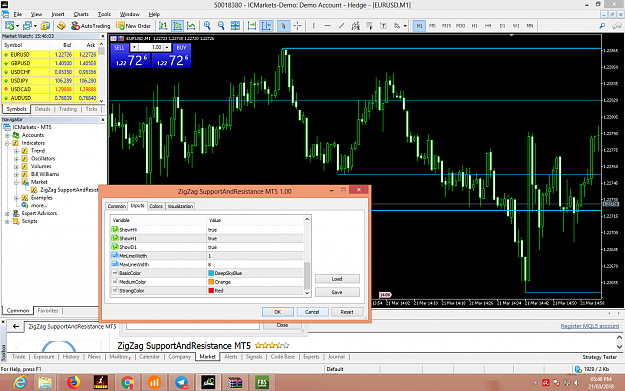Select the GBPUSD row in Market Watch

[x=50, y=63]
